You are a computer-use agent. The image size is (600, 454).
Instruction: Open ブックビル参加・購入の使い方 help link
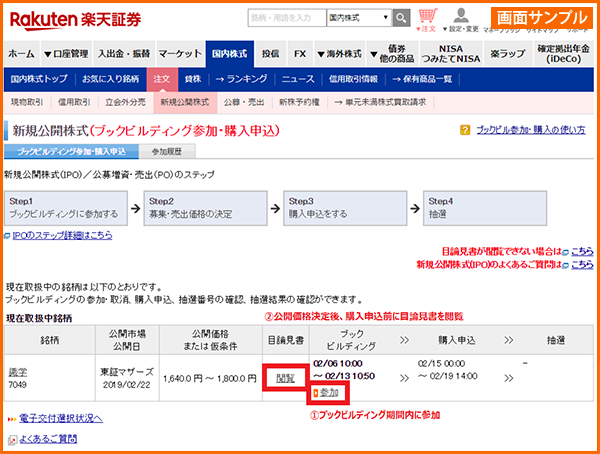coord(531,130)
